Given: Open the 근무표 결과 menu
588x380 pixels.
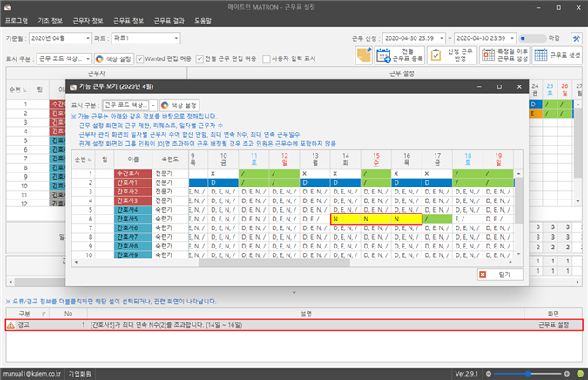Looking at the screenshot, I should 171,18.
